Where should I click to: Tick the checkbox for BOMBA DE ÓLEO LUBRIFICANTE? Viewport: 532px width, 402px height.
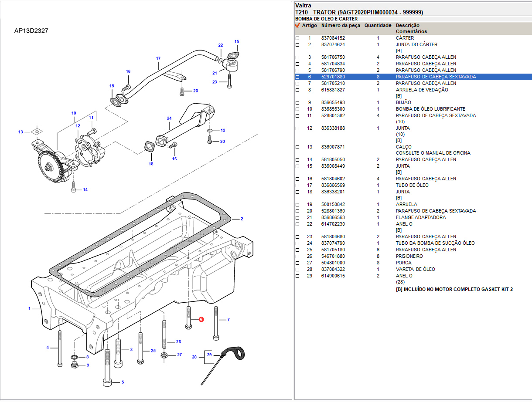coord(297,109)
